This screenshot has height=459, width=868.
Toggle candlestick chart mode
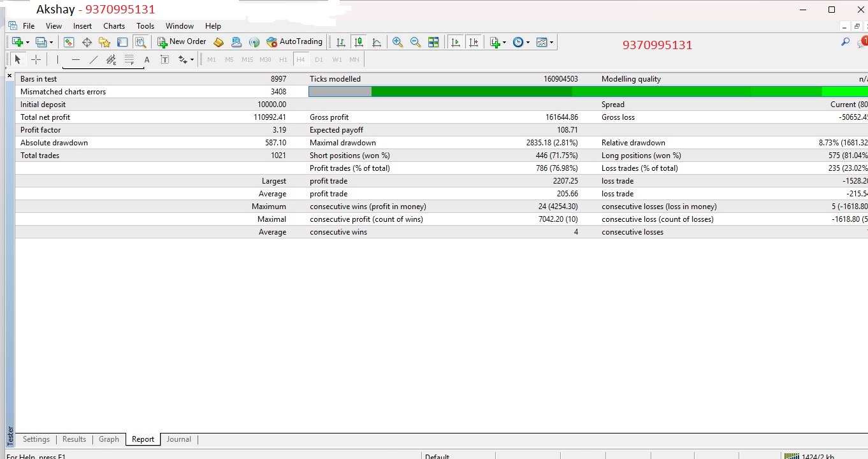tap(359, 42)
